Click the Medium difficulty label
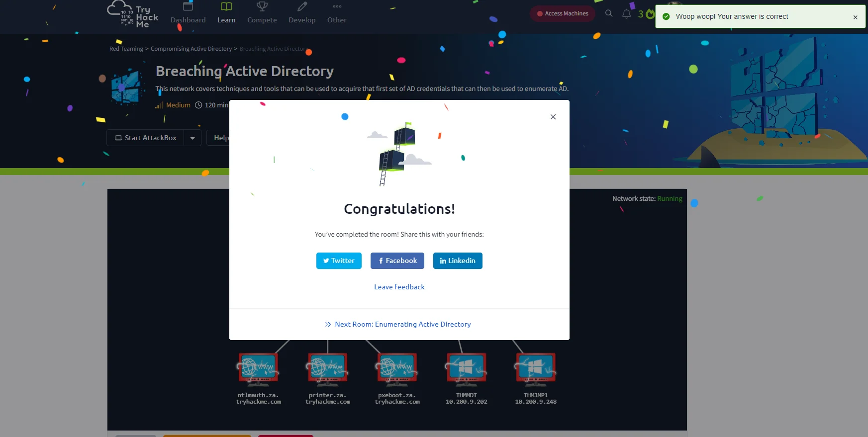Viewport: 868px width, 437px height. coord(178,105)
